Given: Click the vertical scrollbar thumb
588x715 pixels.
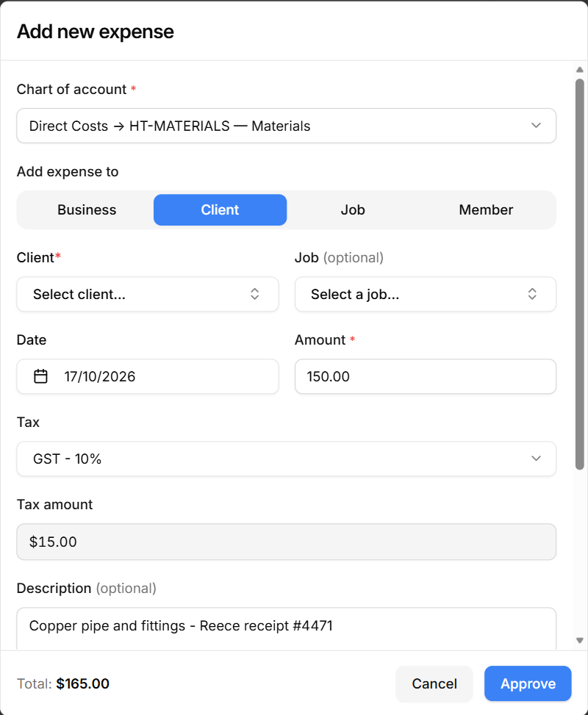Looking at the screenshot, I should pyautogui.click(x=580, y=274).
